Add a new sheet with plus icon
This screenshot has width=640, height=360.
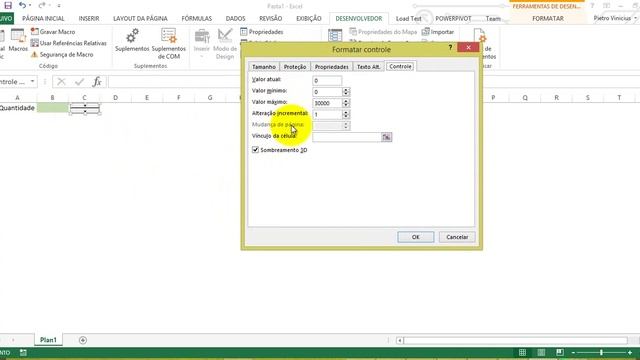coord(83,340)
